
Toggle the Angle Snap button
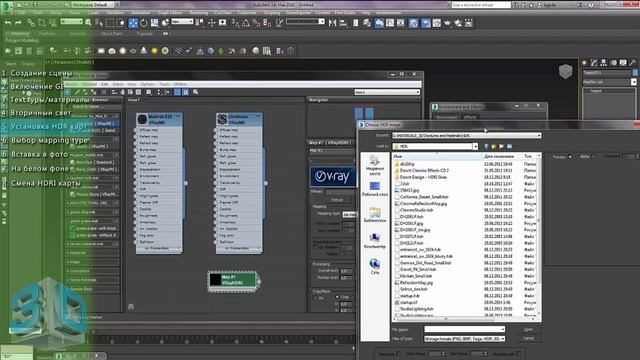[x=246, y=23]
